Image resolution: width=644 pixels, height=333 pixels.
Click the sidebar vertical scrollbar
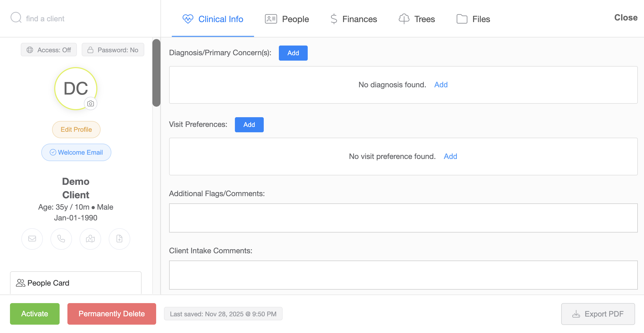[156, 73]
